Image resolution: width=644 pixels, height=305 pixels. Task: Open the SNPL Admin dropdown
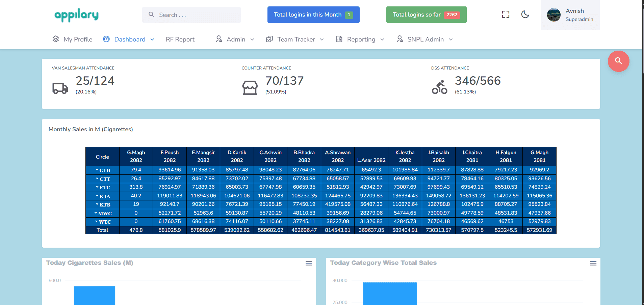click(x=426, y=39)
